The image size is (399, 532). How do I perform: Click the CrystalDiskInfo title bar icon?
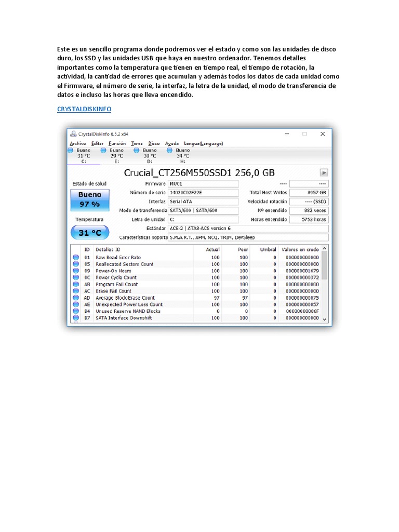click(73, 134)
